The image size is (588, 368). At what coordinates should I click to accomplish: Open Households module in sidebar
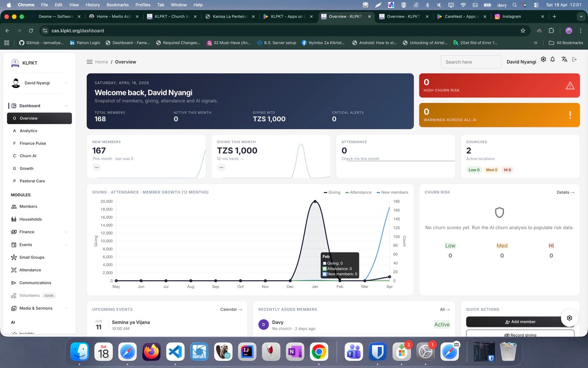31,219
